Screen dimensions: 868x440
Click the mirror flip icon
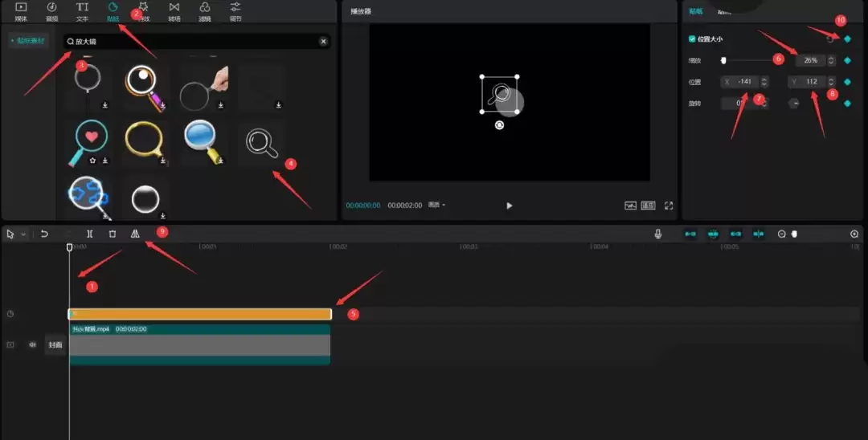pyautogui.click(x=135, y=234)
